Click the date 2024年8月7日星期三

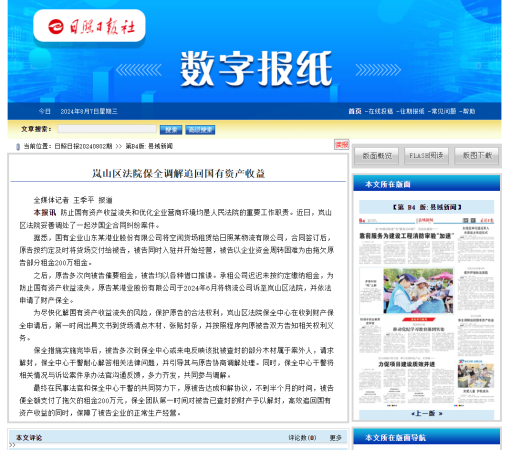pyautogui.click(x=89, y=111)
